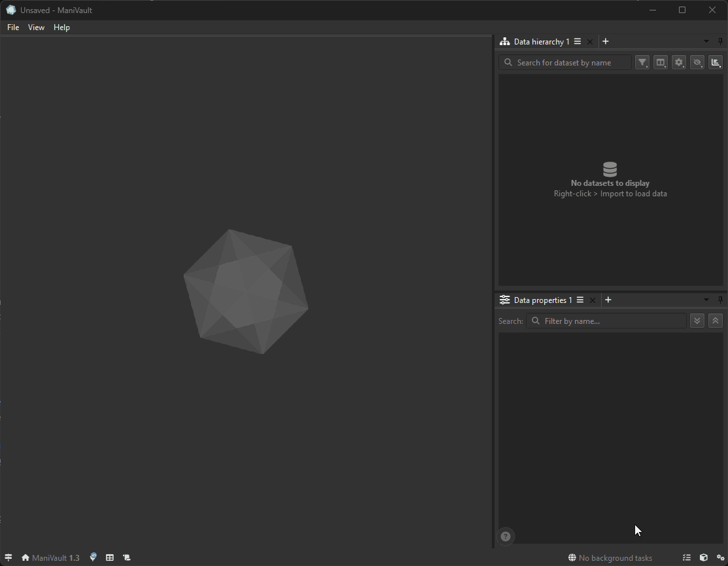This screenshot has width=728, height=566.
Task: Click the ManiVault app logo in title bar
Action: pos(10,10)
